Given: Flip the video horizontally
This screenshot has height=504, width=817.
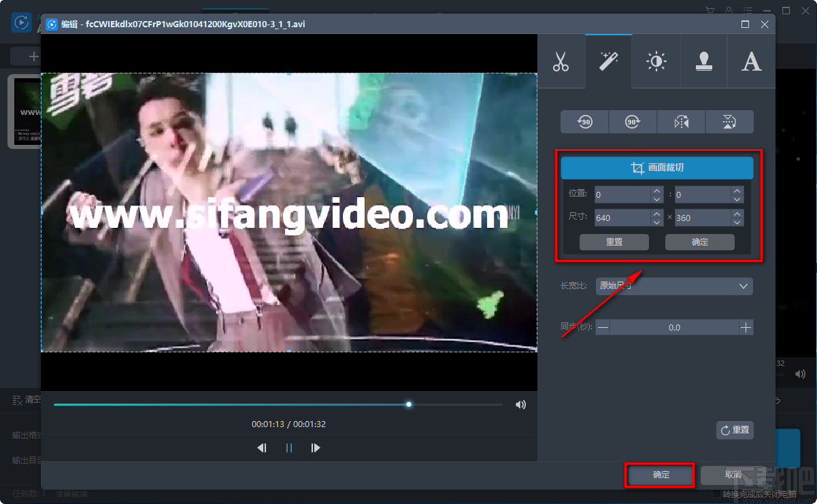Looking at the screenshot, I should tap(681, 122).
